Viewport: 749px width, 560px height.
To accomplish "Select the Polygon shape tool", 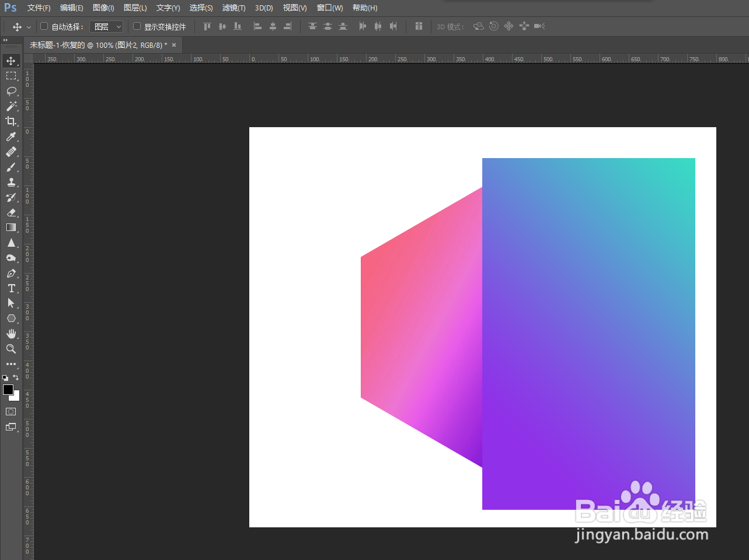I will click(11, 318).
